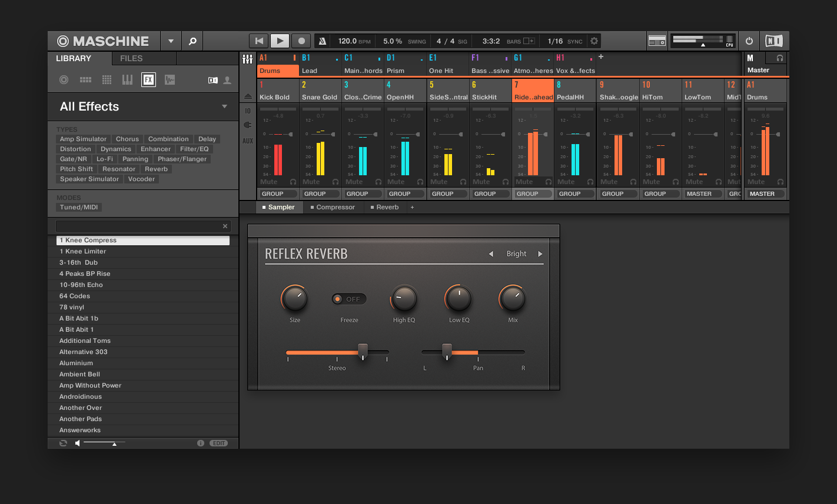Filter by Amp Simulator type tag
Viewport: 837px width, 504px height.
pos(83,139)
